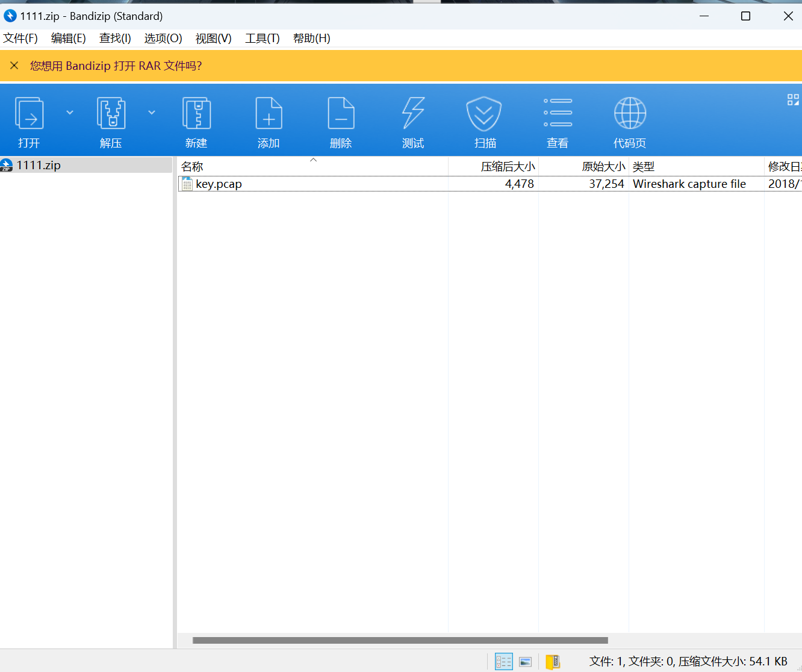The image size is (802, 672).
Task: Sort by the 原始大小 column header
Action: click(584, 166)
